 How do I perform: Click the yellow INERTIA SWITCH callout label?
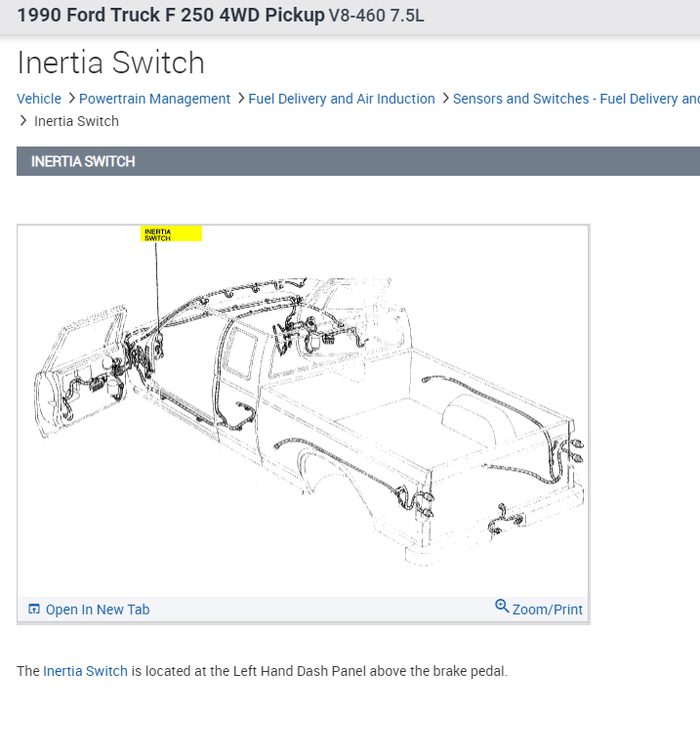click(171, 233)
